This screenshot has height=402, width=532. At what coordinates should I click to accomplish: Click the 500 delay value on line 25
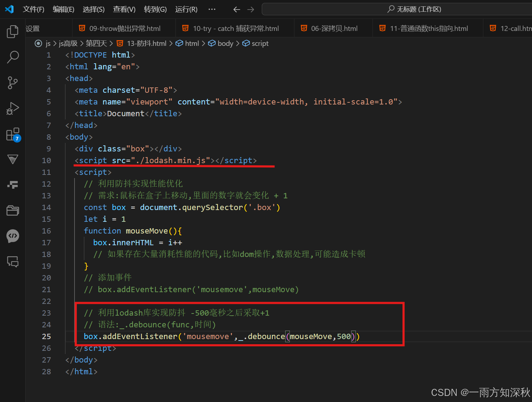point(344,336)
